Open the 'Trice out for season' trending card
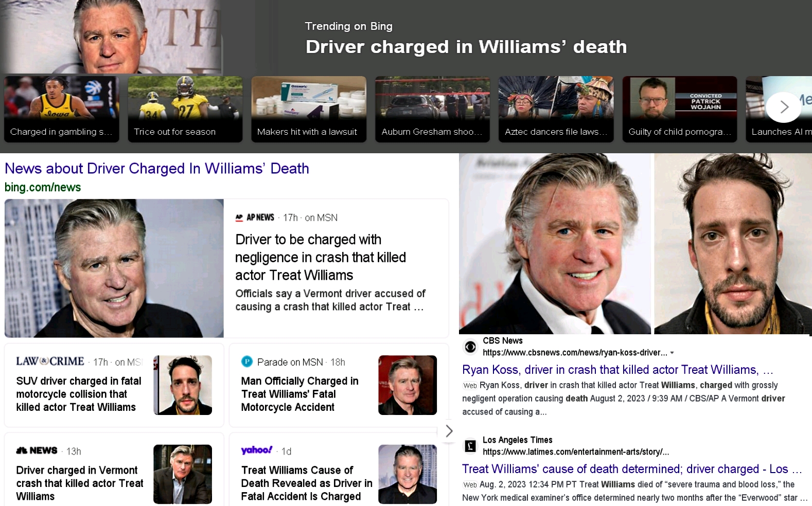 (185, 109)
